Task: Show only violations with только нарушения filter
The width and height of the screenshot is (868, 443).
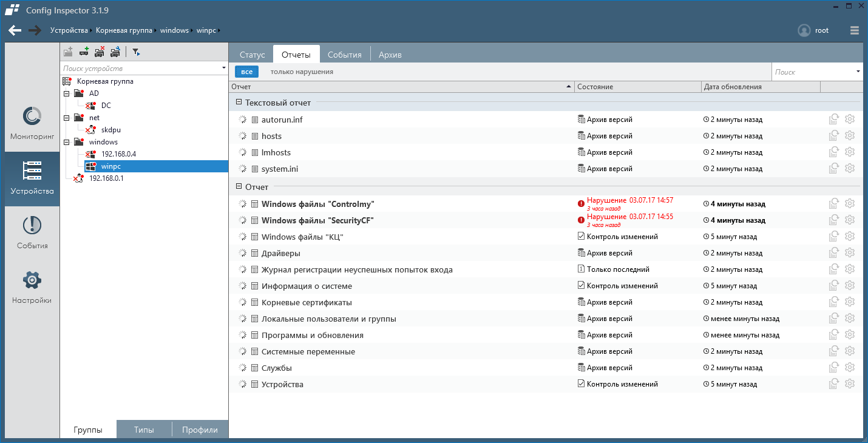Action: (302, 72)
